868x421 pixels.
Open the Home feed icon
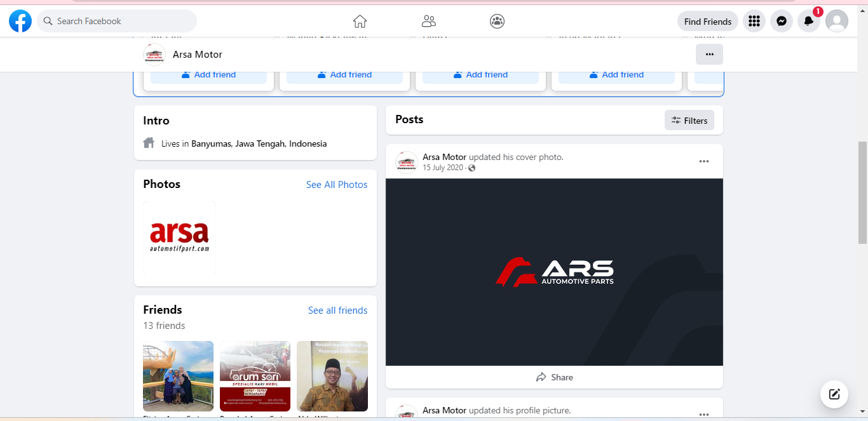(x=360, y=21)
